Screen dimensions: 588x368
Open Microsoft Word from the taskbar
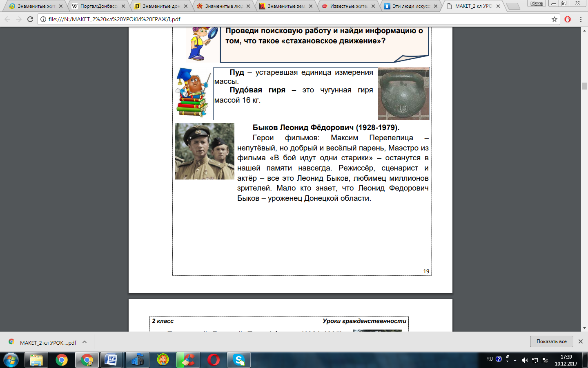pos(111,360)
